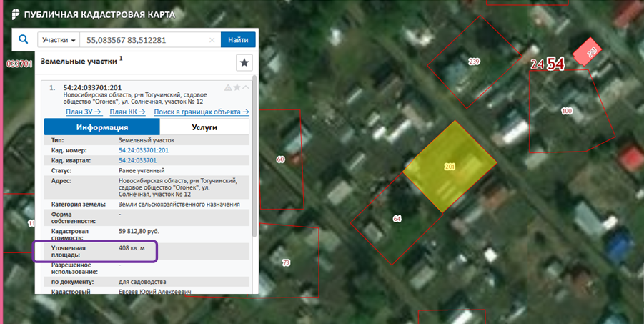Click the red-filled parcel 243 on map
644x324 pixels.
click(x=588, y=51)
